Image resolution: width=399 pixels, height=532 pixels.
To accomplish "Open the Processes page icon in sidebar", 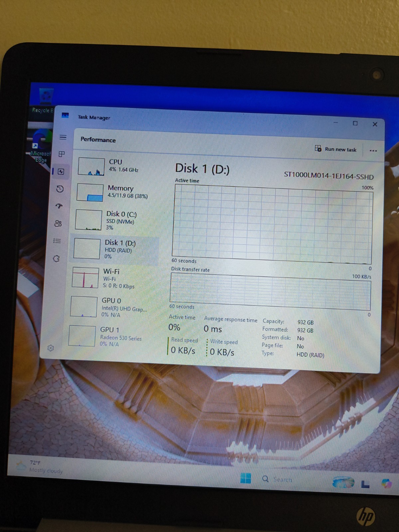I will [x=62, y=154].
